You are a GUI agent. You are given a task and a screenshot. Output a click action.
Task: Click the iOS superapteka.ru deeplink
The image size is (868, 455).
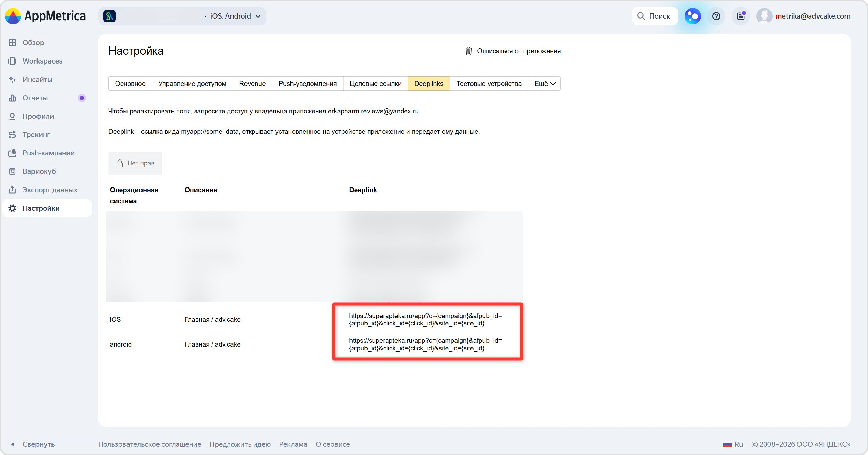[x=425, y=319]
